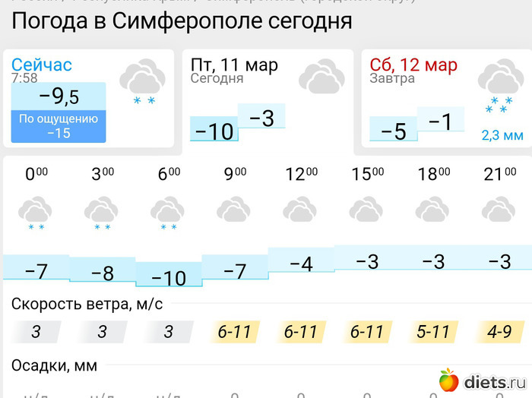532x398 pixels.
Task: Click the diets.ru apple logo
Action: click(x=448, y=380)
